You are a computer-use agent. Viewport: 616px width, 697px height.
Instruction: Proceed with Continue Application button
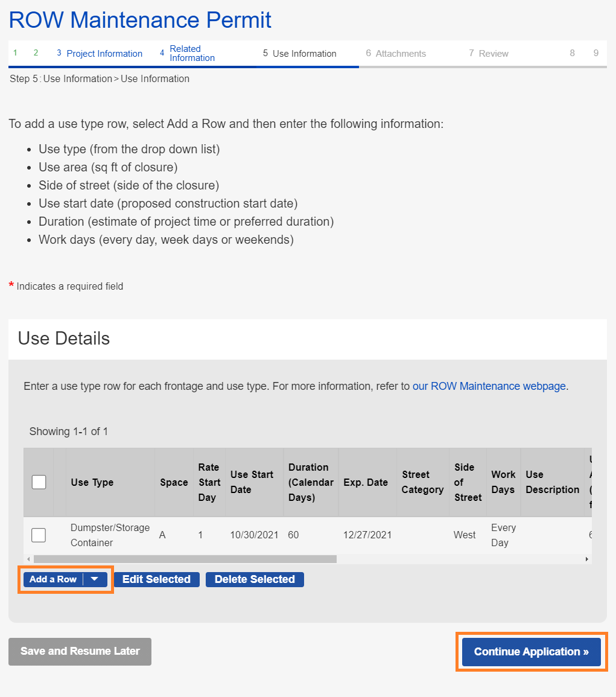click(531, 652)
